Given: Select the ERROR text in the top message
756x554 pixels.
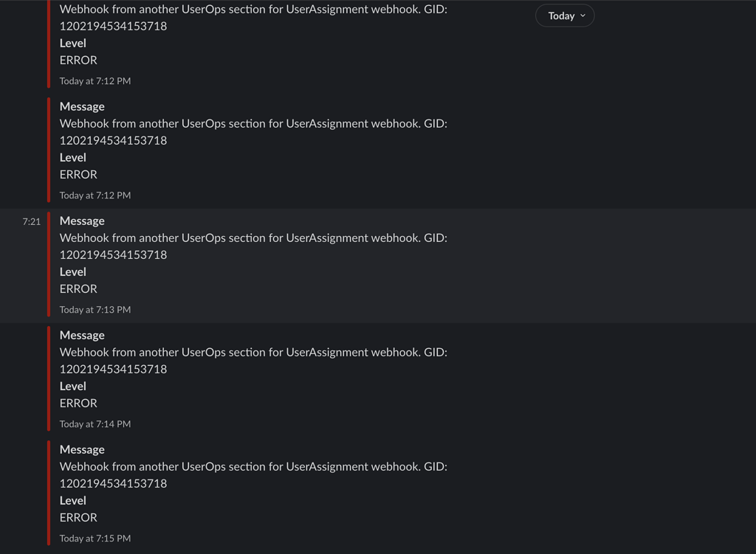Looking at the screenshot, I should (x=78, y=60).
